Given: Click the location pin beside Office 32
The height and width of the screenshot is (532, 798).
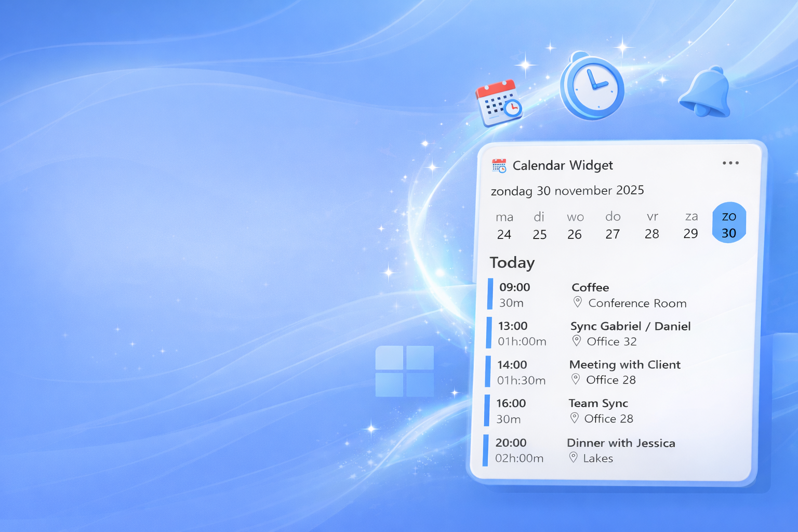Looking at the screenshot, I should 576,341.
